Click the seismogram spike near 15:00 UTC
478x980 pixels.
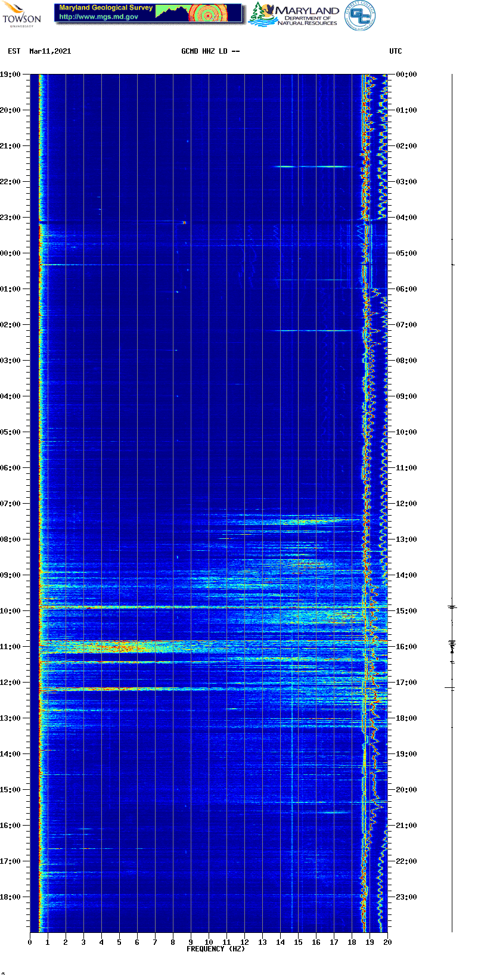(x=452, y=607)
